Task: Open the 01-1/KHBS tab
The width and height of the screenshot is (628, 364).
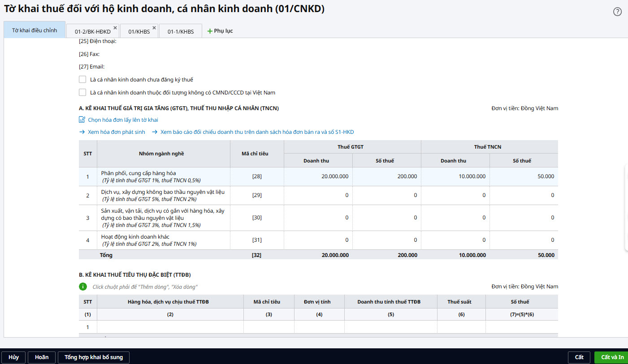Action: click(x=181, y=31)
